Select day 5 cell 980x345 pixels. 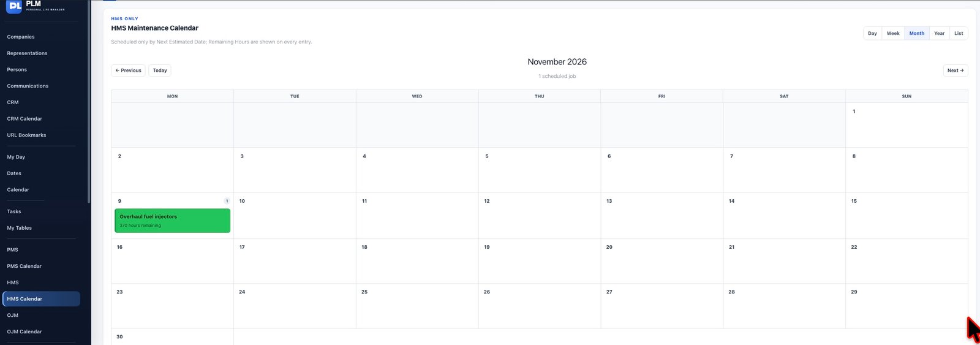pyautogui.click(x=540, y=170)
